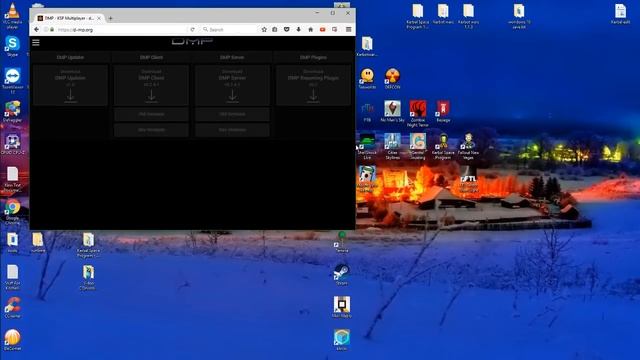Select the Zombie Night Terror desktop icon
The image size is (640, 360).
(x=418, y=113)
